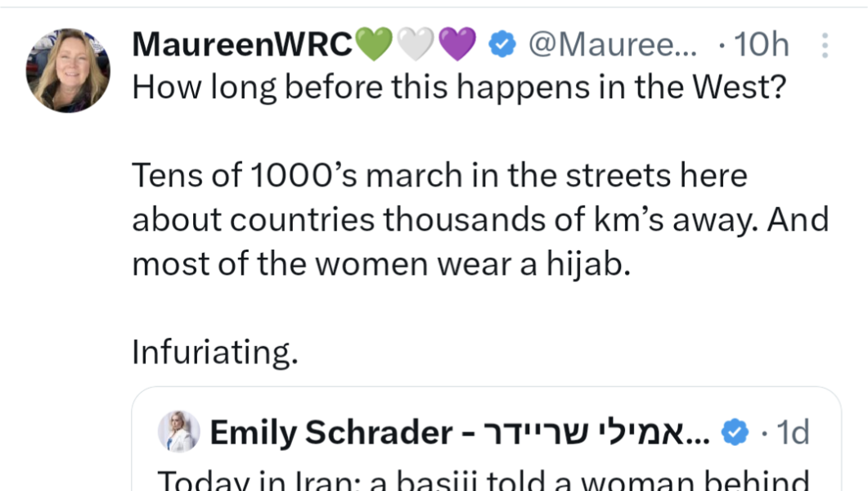Open MaureenWRC's profile from the display name
This screenshot has height=491, width=868.
click(x=241, y=46)
